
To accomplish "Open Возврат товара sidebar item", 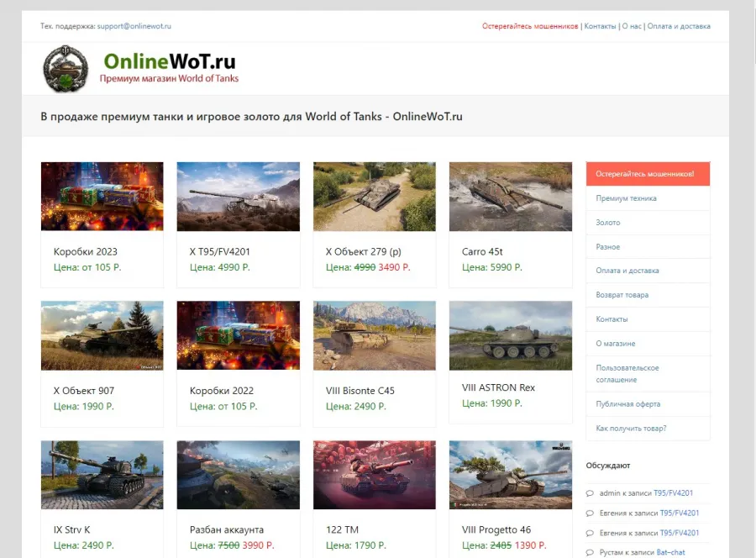I will (648, 295).
